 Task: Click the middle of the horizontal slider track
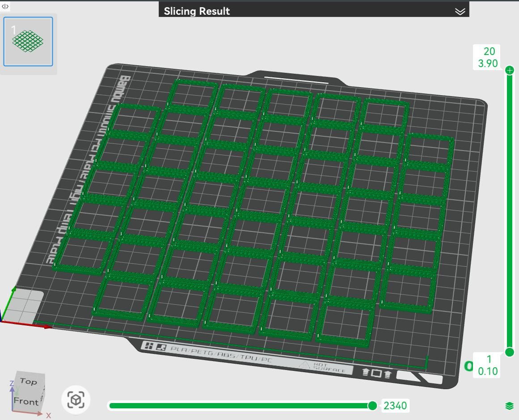tap(241, 405)
